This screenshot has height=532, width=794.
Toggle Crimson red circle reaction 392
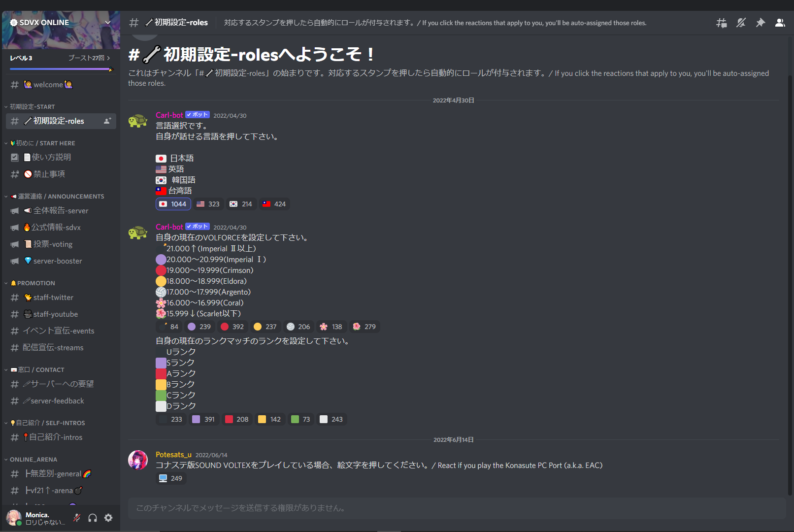[x=232, y=327]
